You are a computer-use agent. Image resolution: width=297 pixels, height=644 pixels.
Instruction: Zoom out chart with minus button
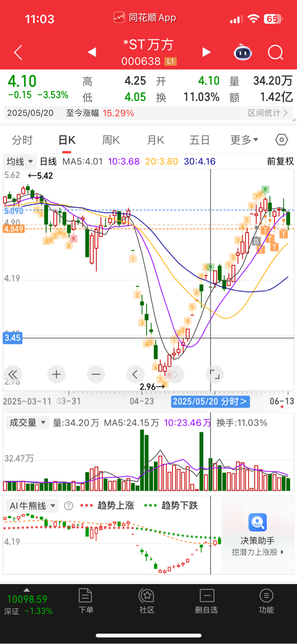point(96,374)
